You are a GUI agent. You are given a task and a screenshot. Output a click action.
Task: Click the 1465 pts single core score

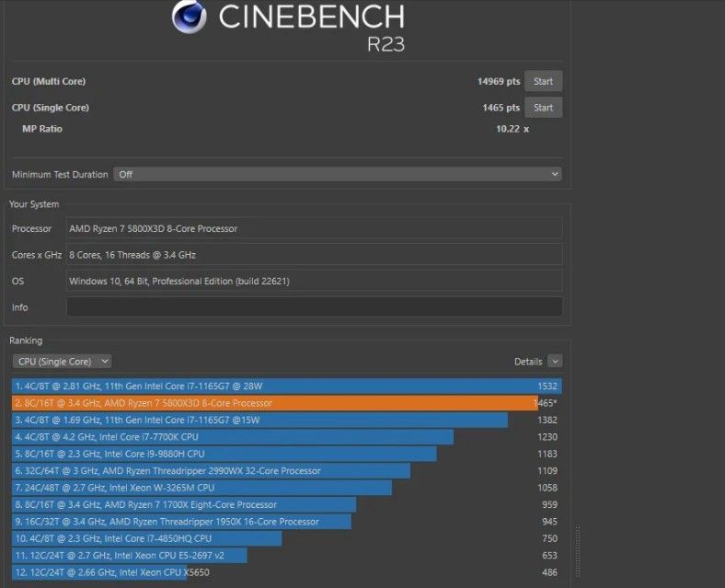[x=501, y=108]
